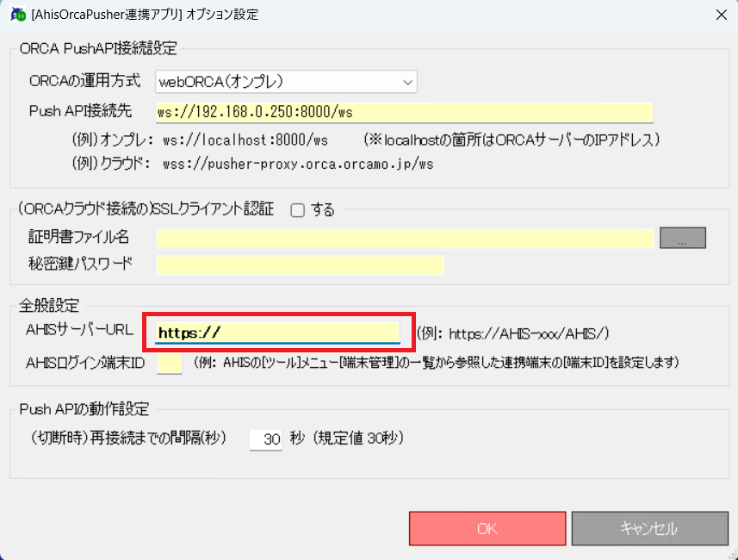Screen dimensions: 738x560
Task: Click the 全般設定 group heading
Action: coord(49,305)
